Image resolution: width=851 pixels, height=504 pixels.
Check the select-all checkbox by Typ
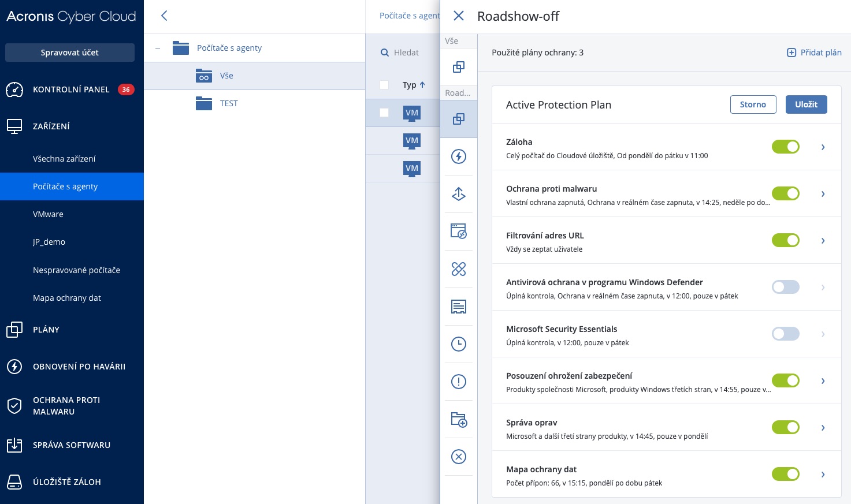point(384,85)
